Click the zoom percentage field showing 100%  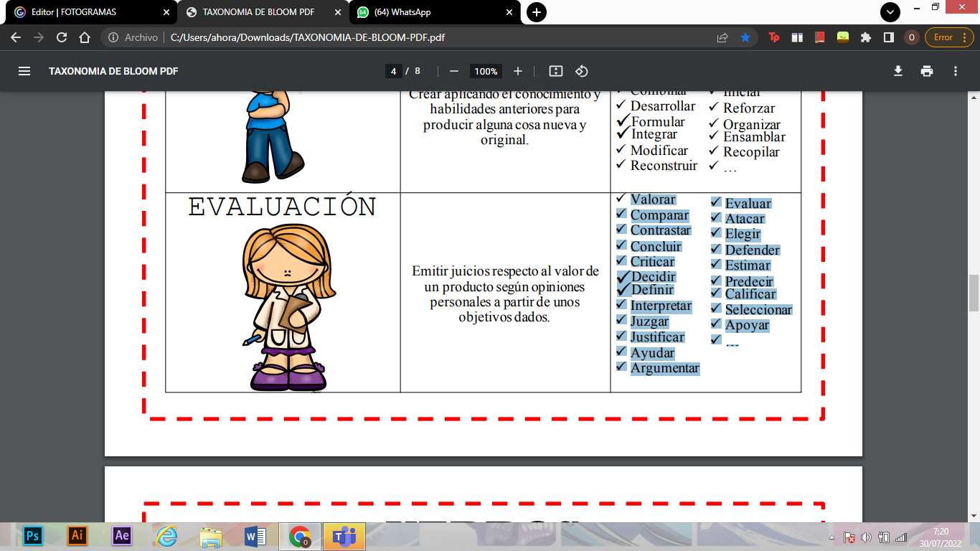tap(486, 71)
